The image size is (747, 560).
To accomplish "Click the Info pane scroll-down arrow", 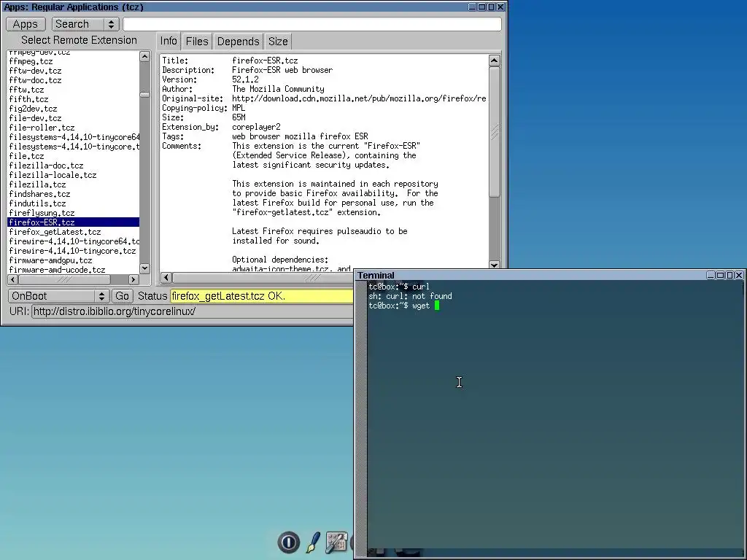I will 494,265.
